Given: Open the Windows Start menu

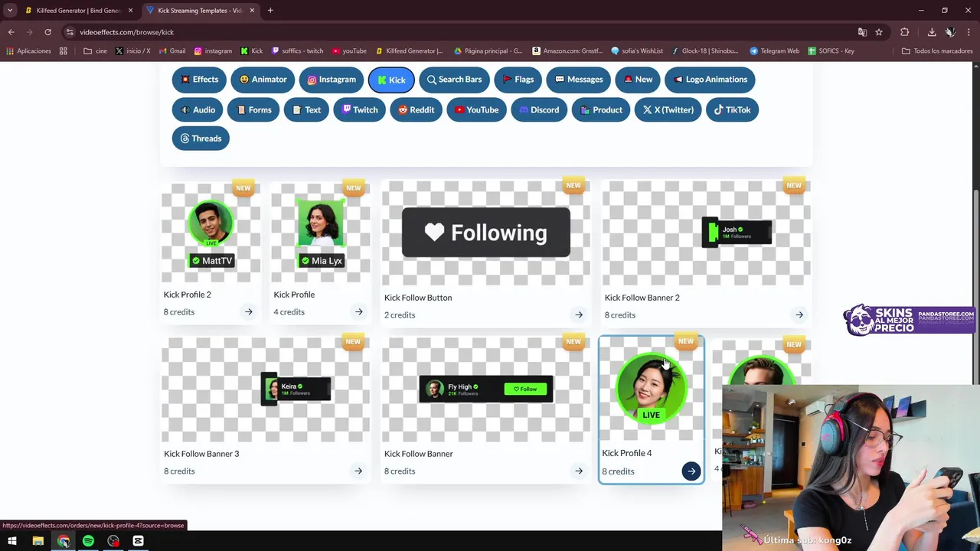Looking at the screenshot, I should point(12,541).
